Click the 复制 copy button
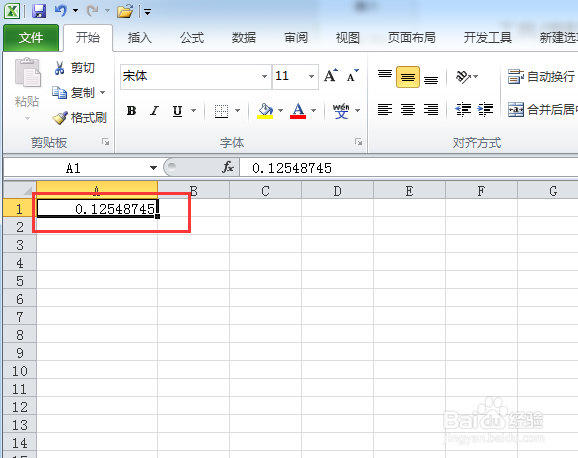The width and height of the screenshot is (578, 458). (73, 93)
